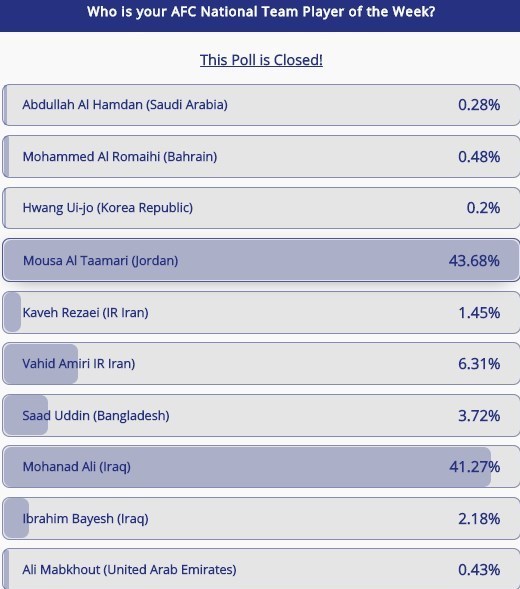Click the 6.31% vote percentage
This screenshot has height=589, width=520.
pos(479,364)
